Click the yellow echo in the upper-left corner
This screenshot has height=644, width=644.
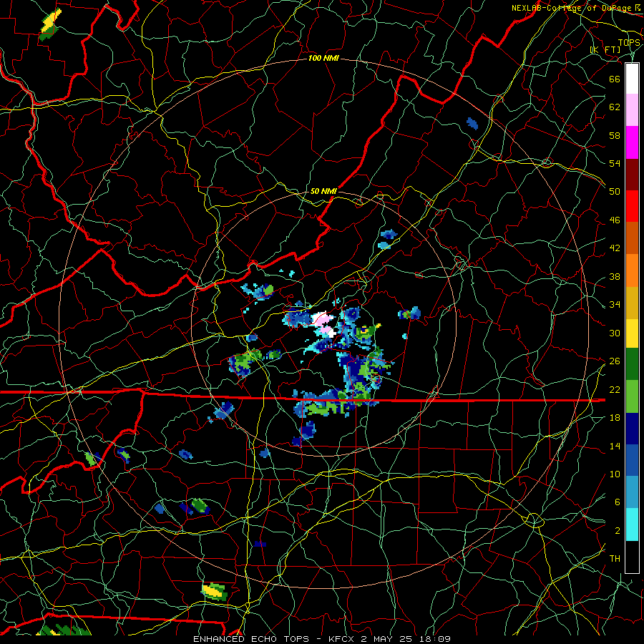(x=52, y=21)
